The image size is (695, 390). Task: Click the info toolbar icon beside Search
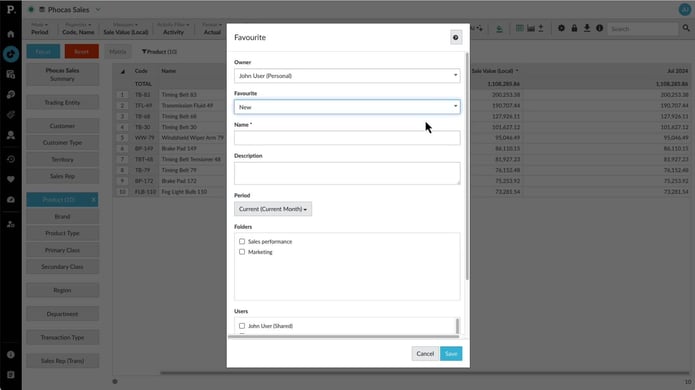[599, 28]
